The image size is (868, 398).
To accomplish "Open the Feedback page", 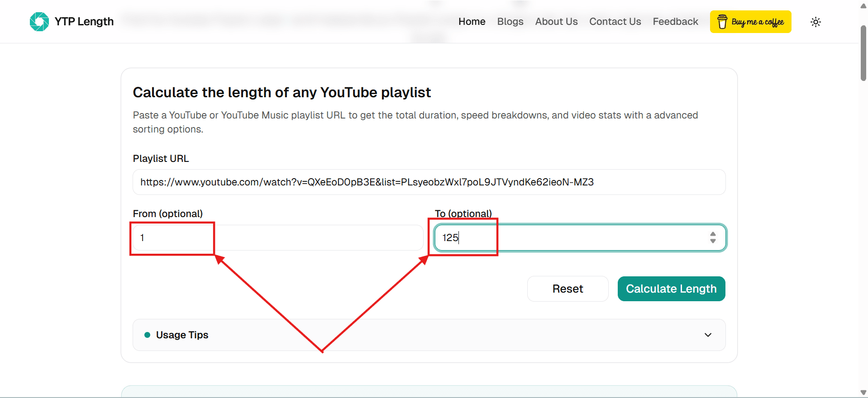I will [675, 22].
